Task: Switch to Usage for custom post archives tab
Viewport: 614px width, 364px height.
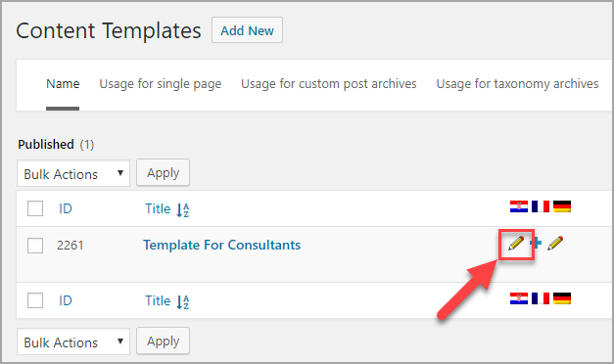Action: point(328,84)
